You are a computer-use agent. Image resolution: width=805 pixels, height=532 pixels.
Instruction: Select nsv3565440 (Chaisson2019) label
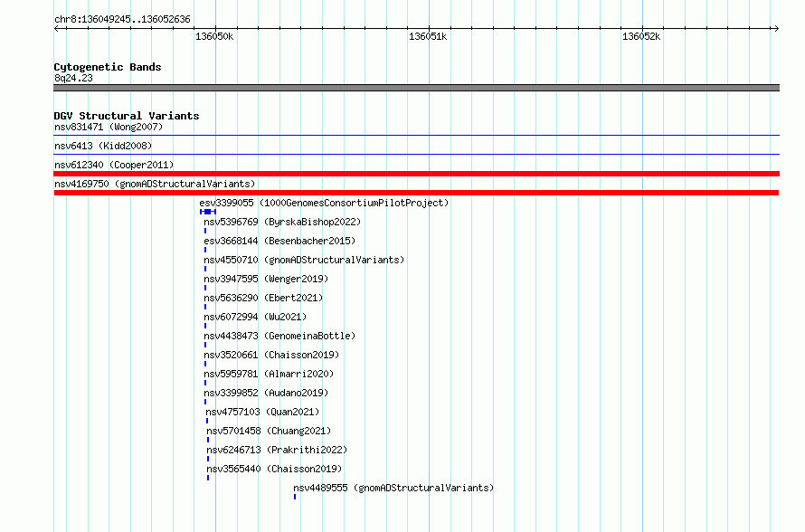point(274,469)
